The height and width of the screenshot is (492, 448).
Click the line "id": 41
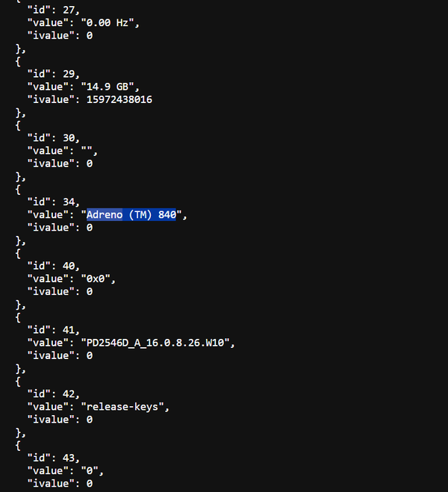click(52, 330)
